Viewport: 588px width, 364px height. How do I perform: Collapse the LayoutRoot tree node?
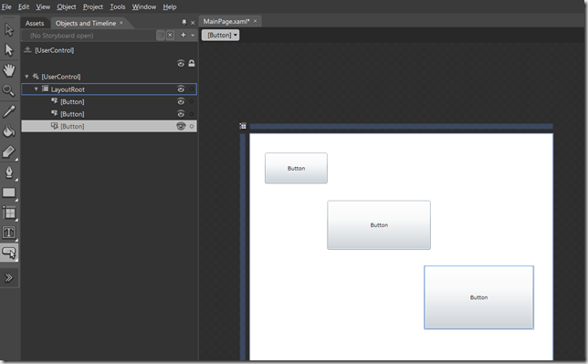click(x=36, y=89)
